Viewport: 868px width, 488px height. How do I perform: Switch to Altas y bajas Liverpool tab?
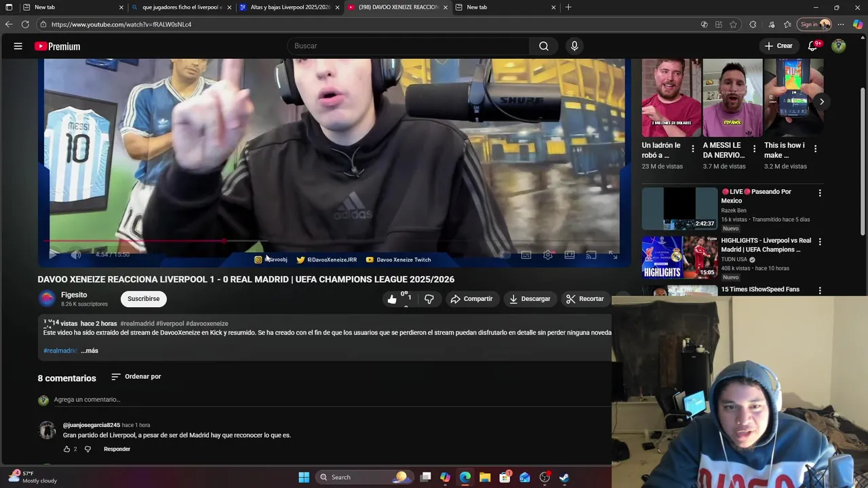(289, 7)
